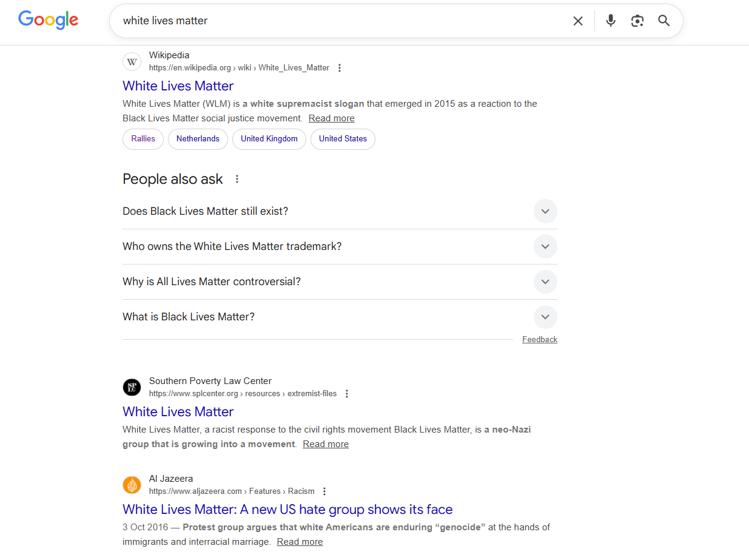749x560 pixels.
Task: Expand 'Does Black Lives Matter still exist?' chevron
Action: (545, 211)
